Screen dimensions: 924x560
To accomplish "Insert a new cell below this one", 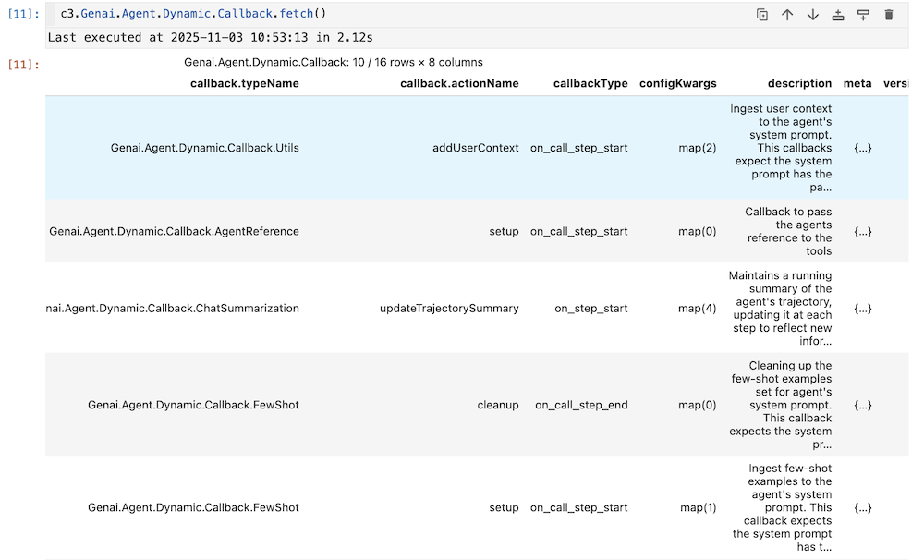I will click(863, 15).
